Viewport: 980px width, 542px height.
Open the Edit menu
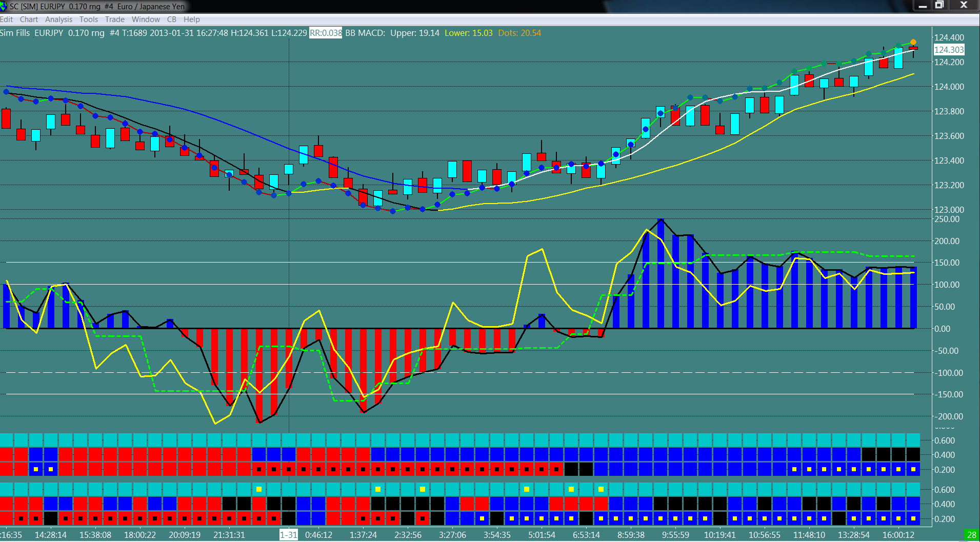7,19
